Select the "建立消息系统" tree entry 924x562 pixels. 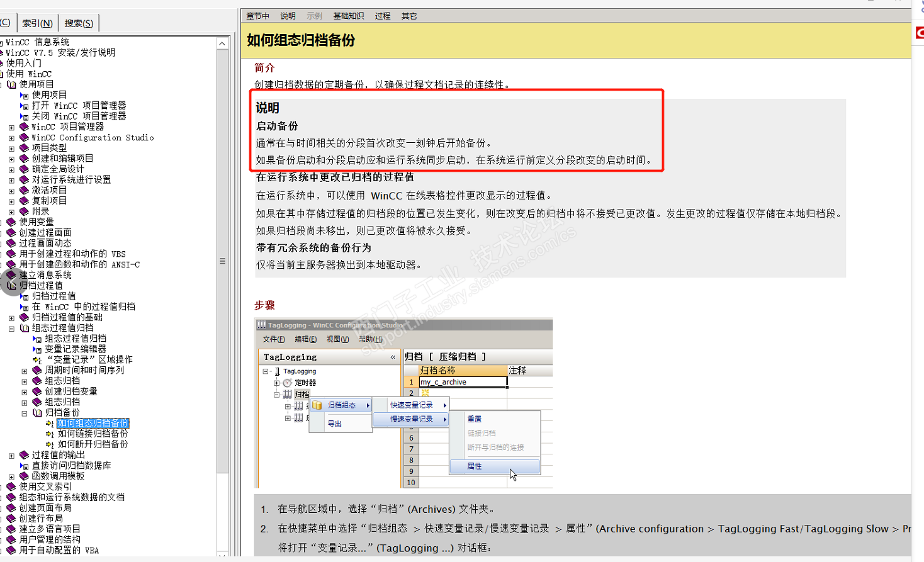(45, 275)
